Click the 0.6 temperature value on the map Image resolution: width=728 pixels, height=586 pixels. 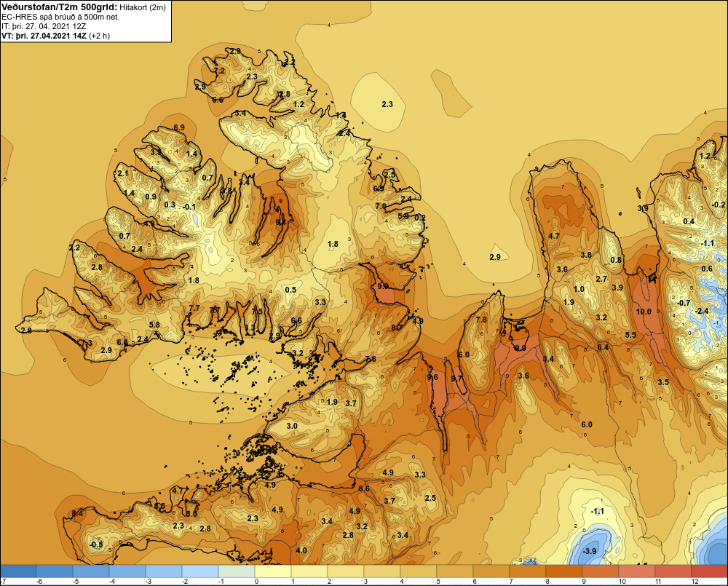click(x=707, y=269)
